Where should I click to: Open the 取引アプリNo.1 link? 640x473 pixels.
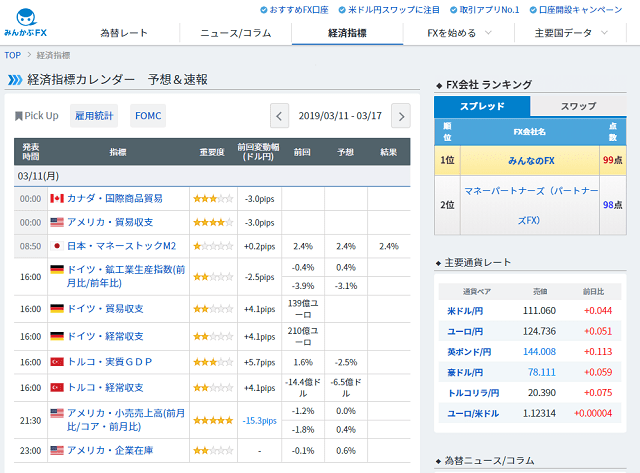tap(489, 10)
